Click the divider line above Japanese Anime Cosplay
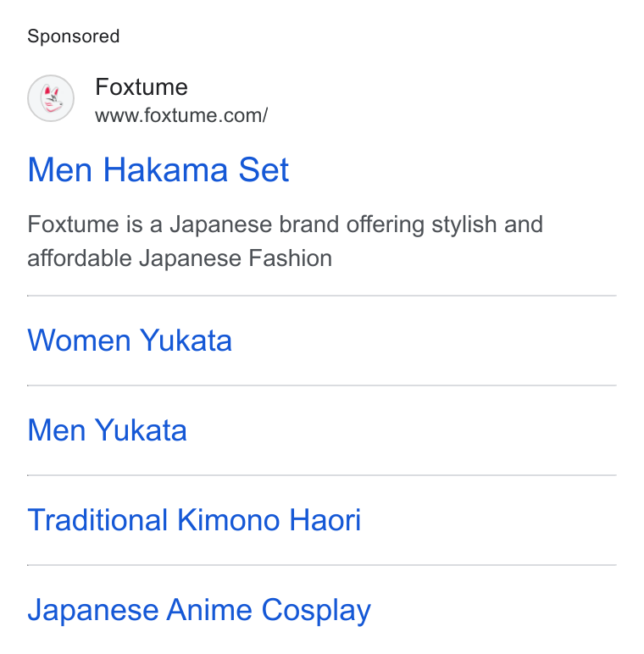This screenshot has width=644, height=654. click(322, 565)
